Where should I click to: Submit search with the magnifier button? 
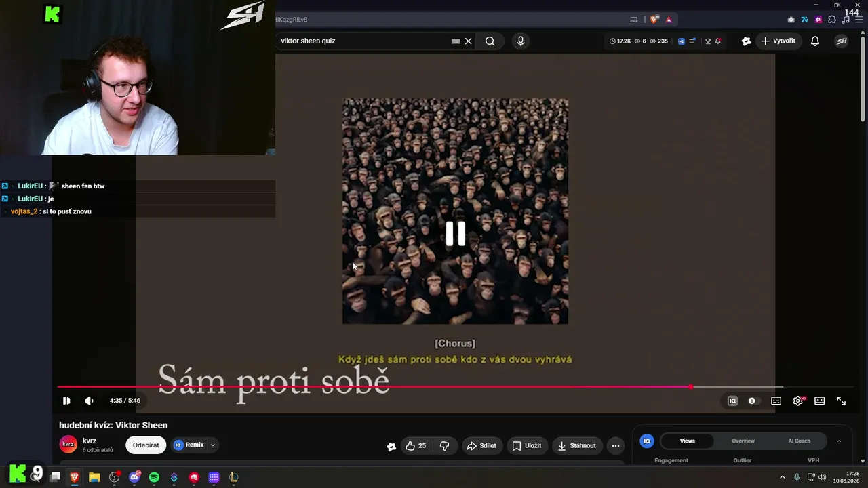click(x=490, y=41)
